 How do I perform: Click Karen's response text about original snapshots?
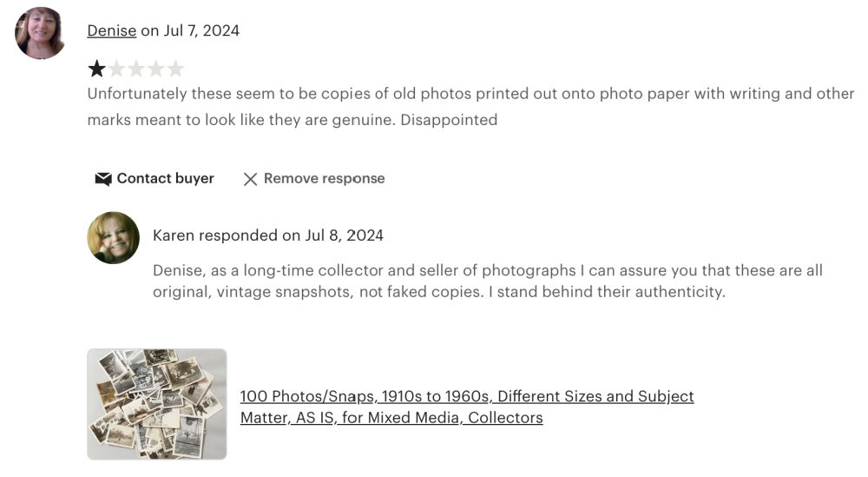pos(487,271)
